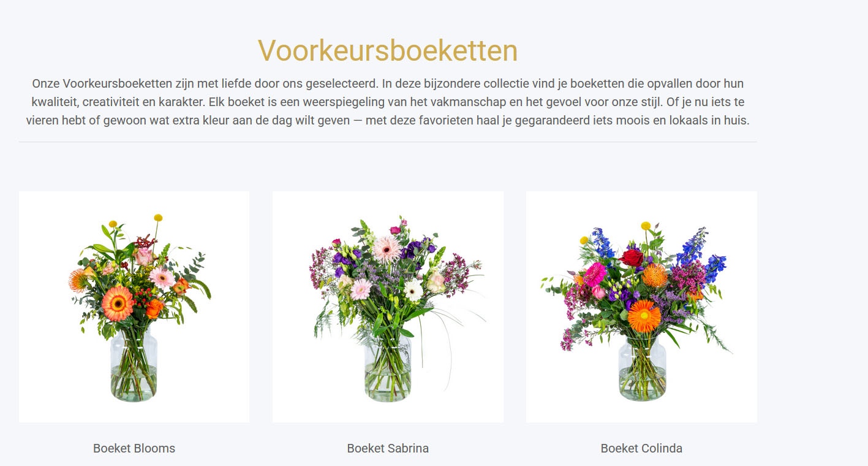Image resolution: width=868 pixels, height=466 pixels.
Task: Click the pink gerbera atop Boeket Sabrina
Action: click(387, 249)
